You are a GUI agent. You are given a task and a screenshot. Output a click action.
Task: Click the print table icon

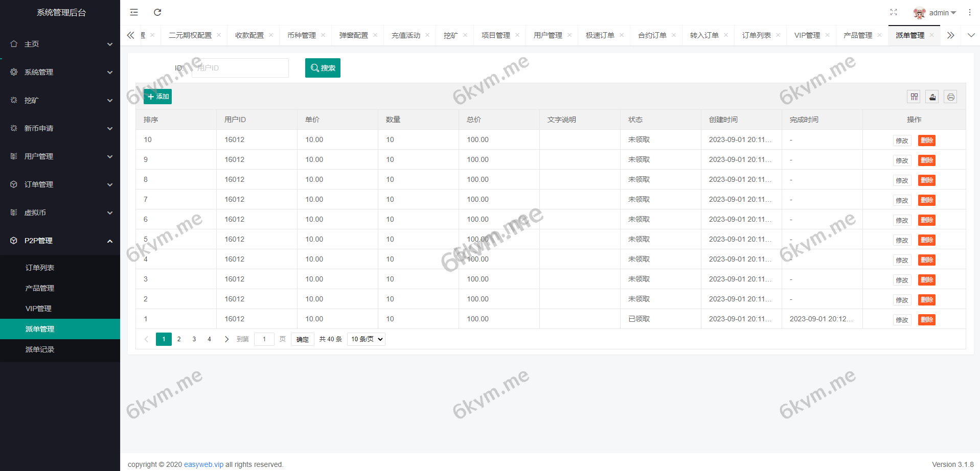point(950,97)
